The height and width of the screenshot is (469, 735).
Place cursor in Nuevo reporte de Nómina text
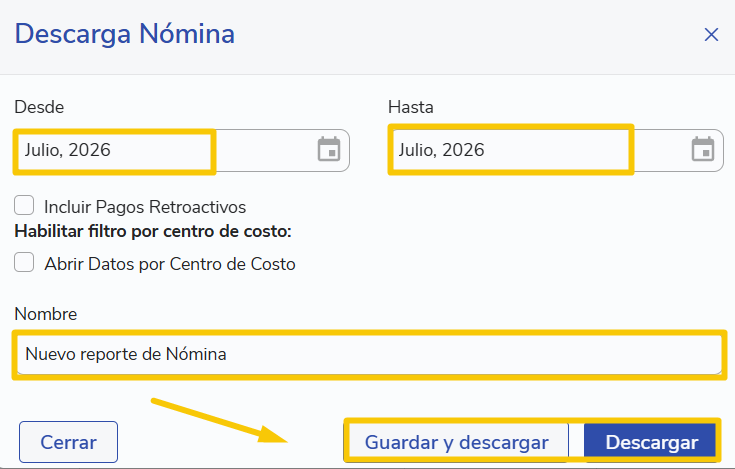tap(126, 354)
